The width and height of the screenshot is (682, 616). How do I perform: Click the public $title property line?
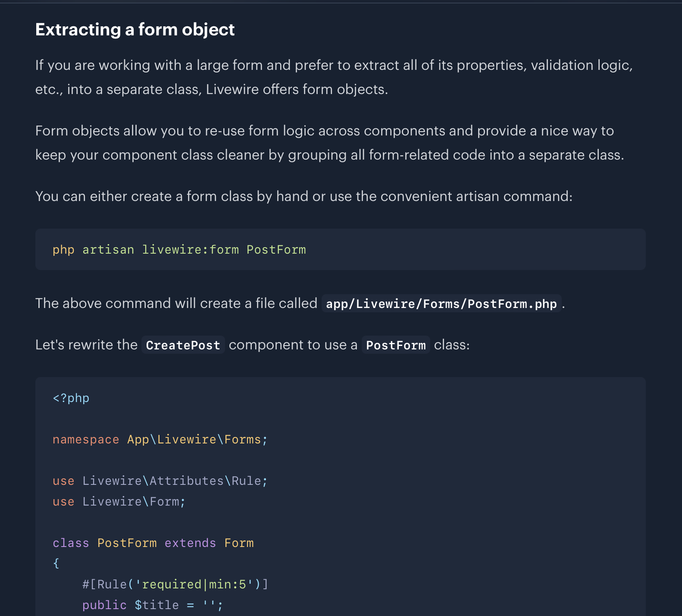tap(153, 605)
